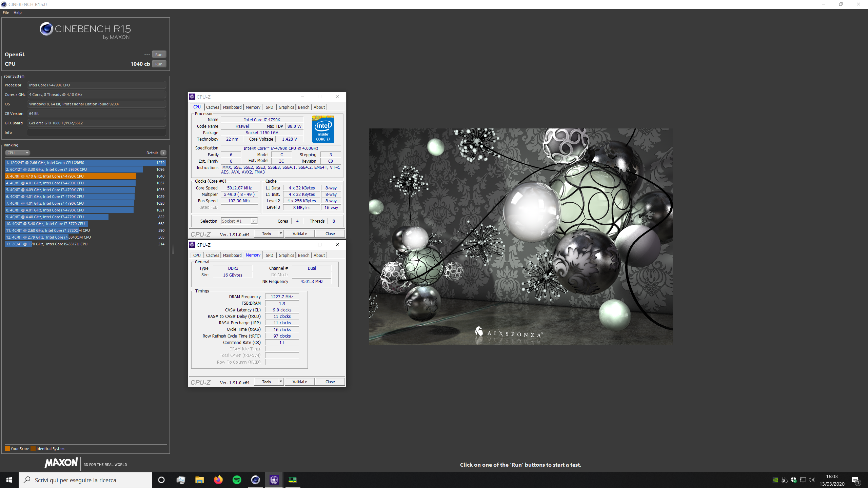
Task: Click the green RAM module taskbar icon
Action: point(293,480)
